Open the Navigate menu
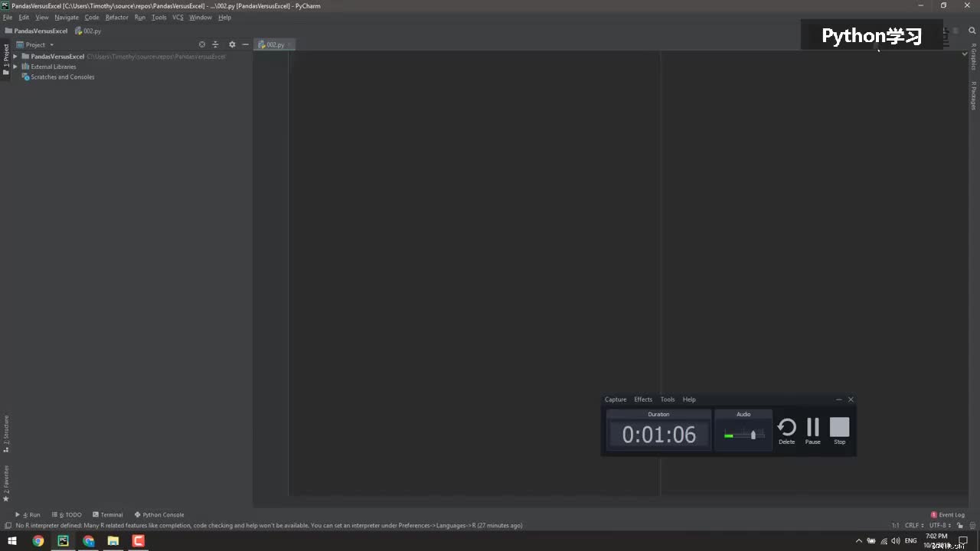This screenshot has height=551, width=980. click(x=67, y=17)
